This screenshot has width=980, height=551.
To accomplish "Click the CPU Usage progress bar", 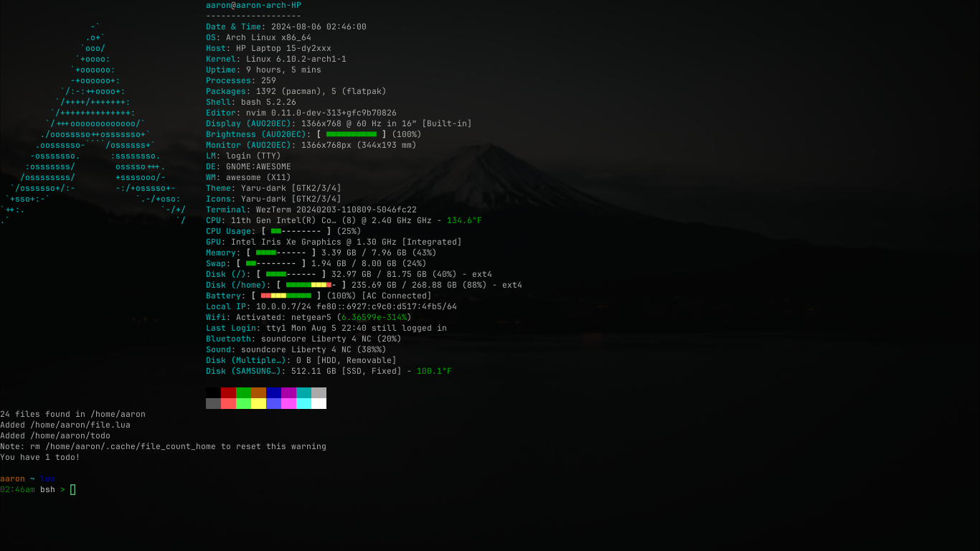I will pyautogui.click(x=296, y=231).
